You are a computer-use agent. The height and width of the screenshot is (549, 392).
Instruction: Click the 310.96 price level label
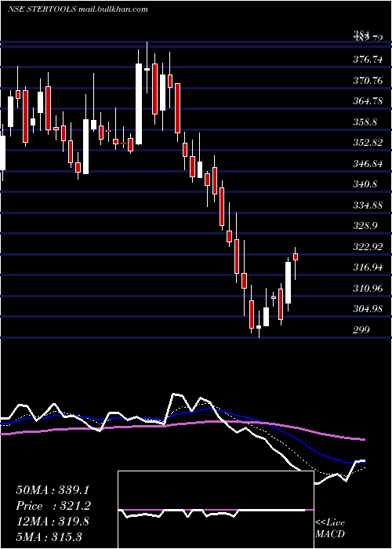click(x=368, y=289)
